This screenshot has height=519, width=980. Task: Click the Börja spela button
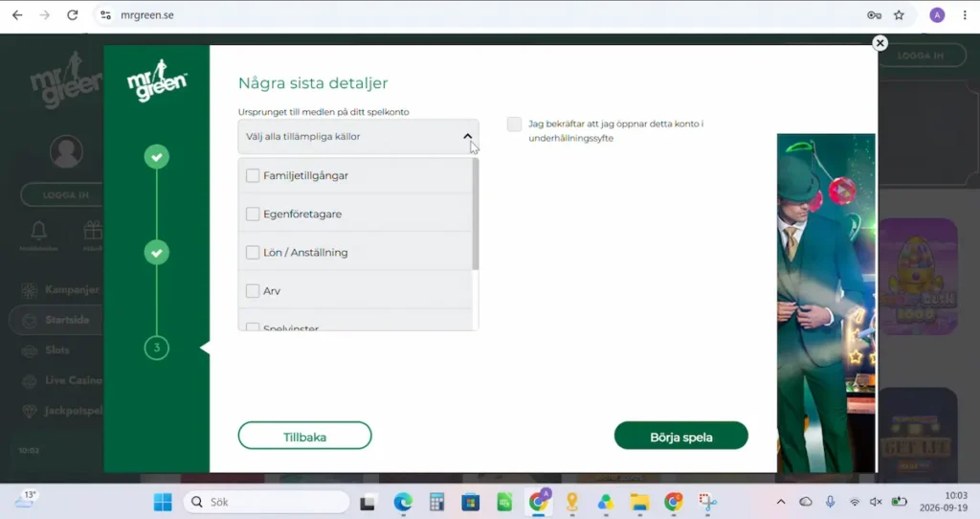tap(681, 436)
